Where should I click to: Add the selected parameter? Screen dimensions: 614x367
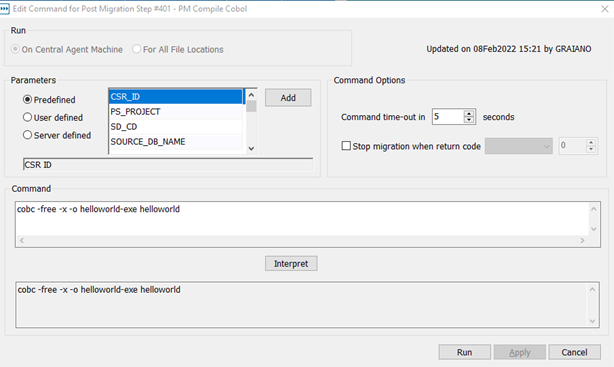click(x=288, y=98)
